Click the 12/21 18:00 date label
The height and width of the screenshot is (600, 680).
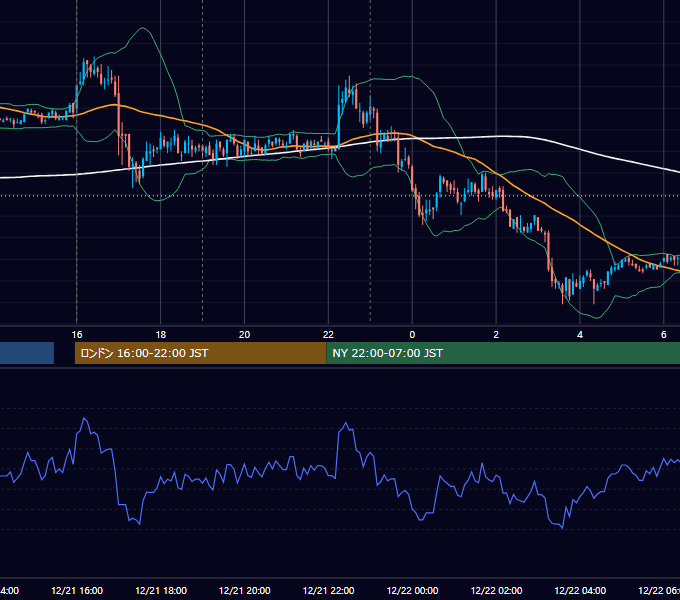pos(161,590)
